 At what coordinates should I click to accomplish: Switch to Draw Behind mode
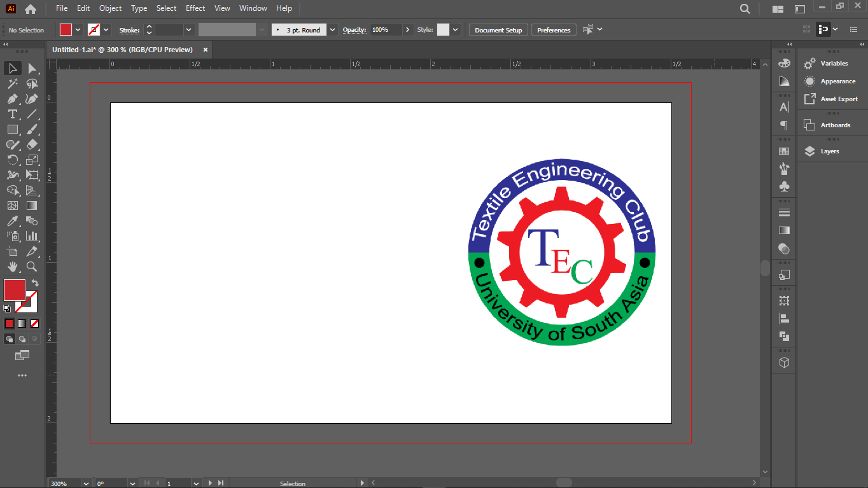[x=22, y=339]
